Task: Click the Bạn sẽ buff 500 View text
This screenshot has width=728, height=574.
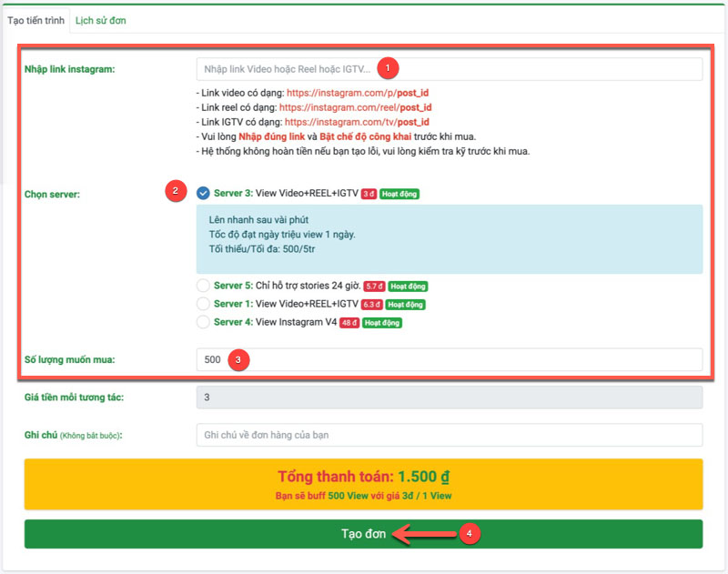Action: [x=322, y=496]
